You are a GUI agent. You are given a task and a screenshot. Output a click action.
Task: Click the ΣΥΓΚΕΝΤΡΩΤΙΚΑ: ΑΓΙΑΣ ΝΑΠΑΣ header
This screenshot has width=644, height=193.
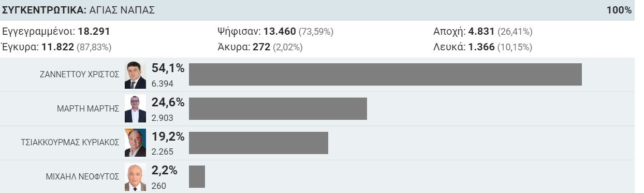[x=79, y=10]
